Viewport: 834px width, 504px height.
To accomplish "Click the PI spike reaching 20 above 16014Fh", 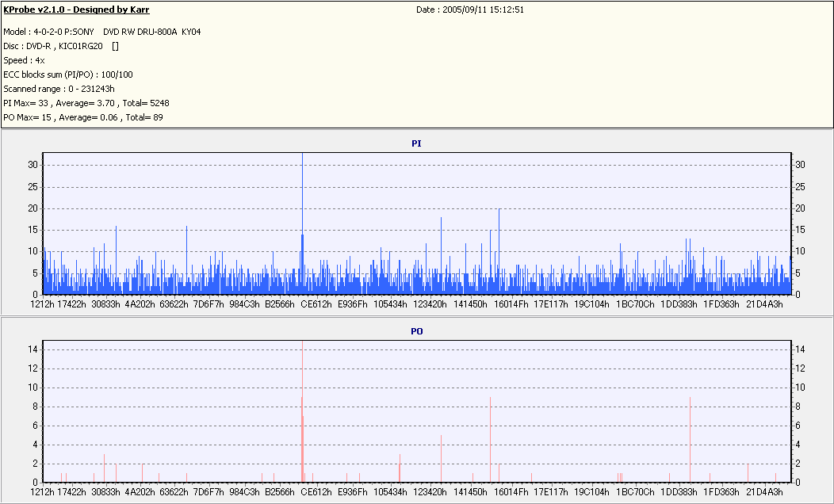I will [499, 251].
